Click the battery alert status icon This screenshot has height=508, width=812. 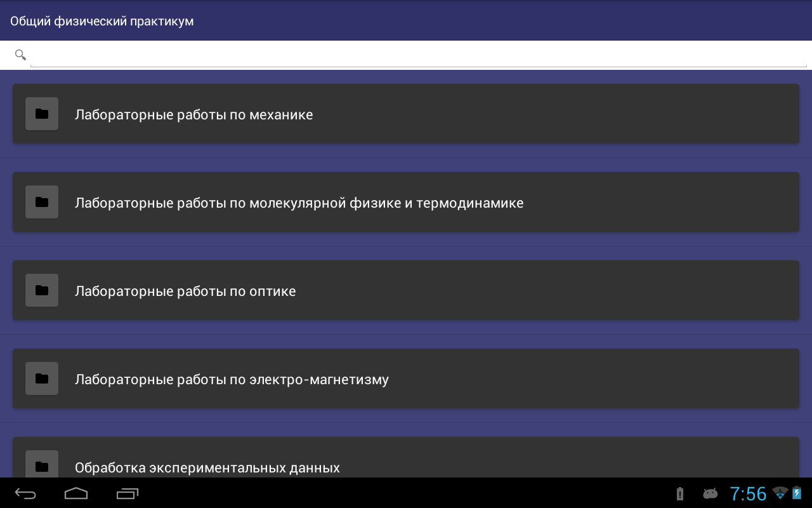[x=680, y=493]
